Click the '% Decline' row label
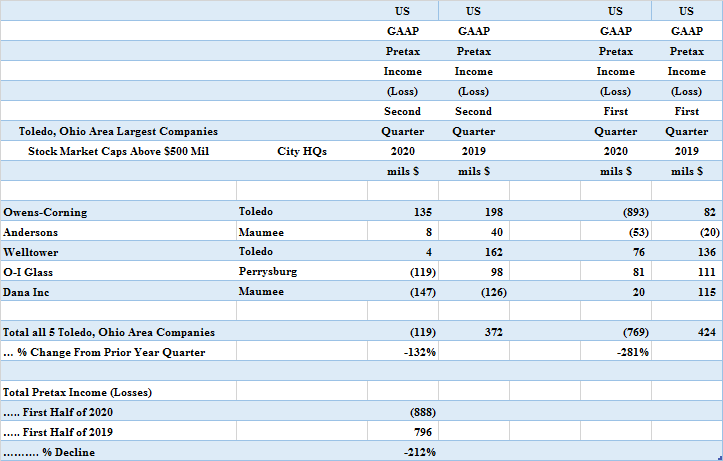Viewport: 723px width, 461px height. click(x=49, y=452)
